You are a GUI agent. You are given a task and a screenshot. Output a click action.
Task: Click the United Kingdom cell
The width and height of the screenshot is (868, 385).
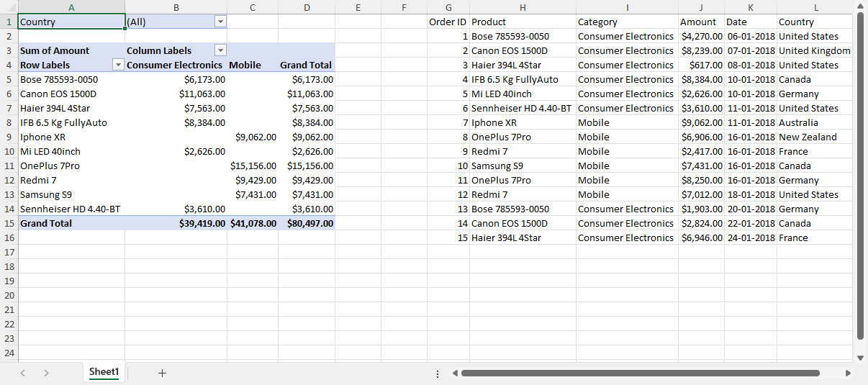[x=816, y=50]
